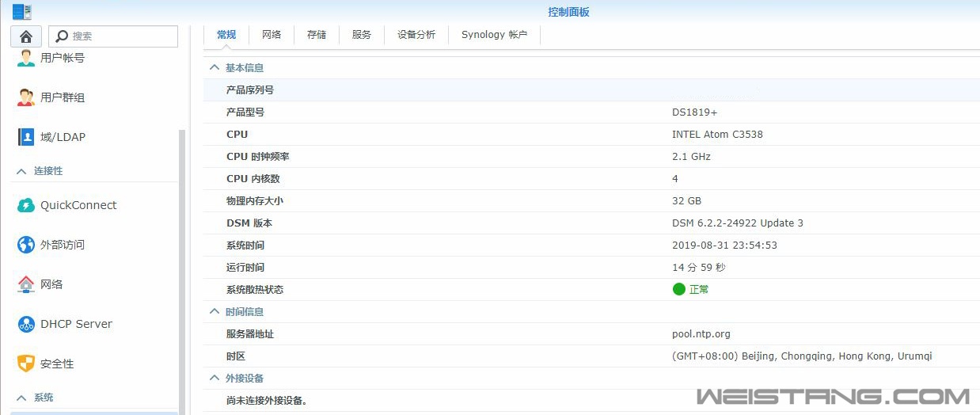Collapse the 基本信息 section
980x415 pixels.
214,68
